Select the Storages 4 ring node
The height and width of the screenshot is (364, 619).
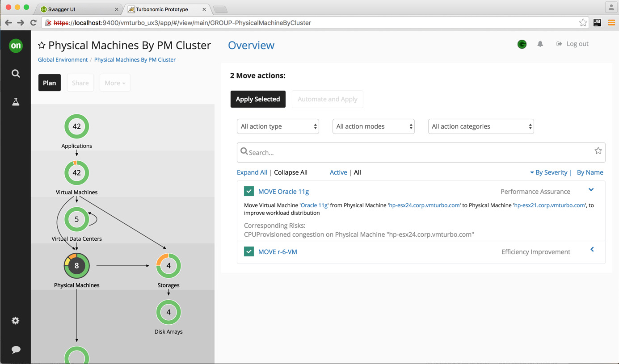[x=168, y=266]
